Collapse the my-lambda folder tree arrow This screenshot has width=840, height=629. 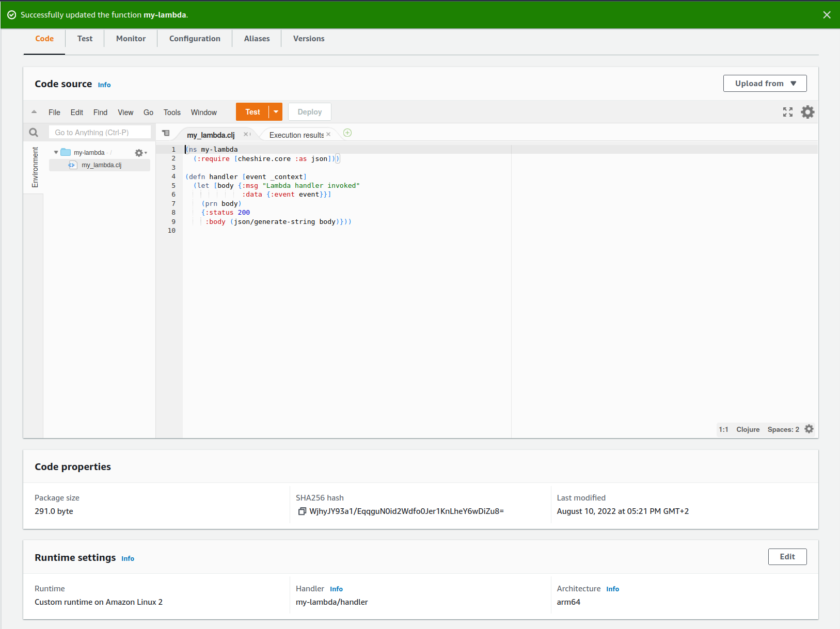[56, 153]
